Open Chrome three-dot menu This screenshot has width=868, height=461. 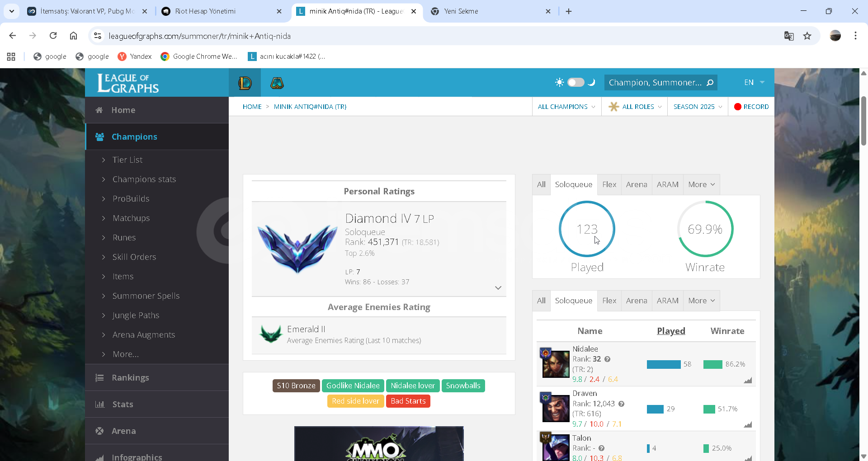click(x=855, y=36)
